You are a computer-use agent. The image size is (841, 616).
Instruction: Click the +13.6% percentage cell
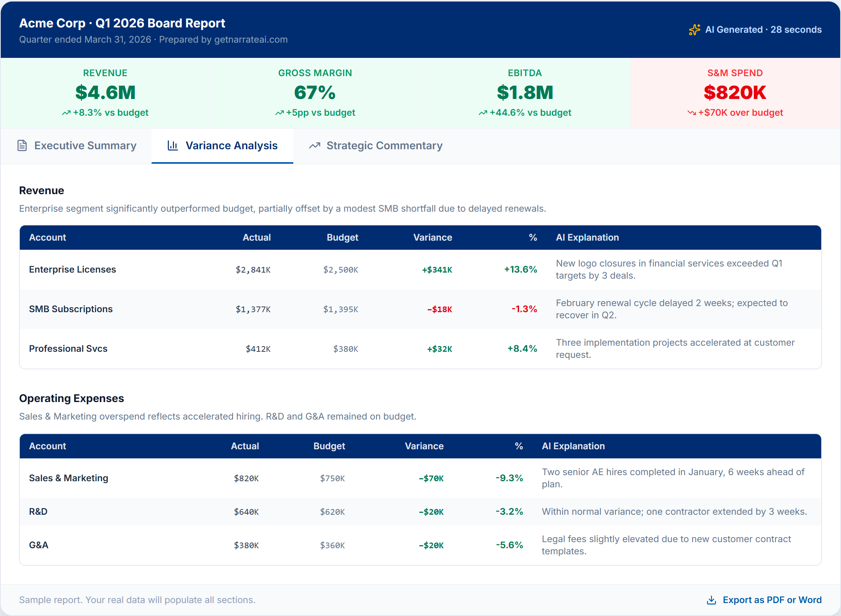(x=521, y=270)
